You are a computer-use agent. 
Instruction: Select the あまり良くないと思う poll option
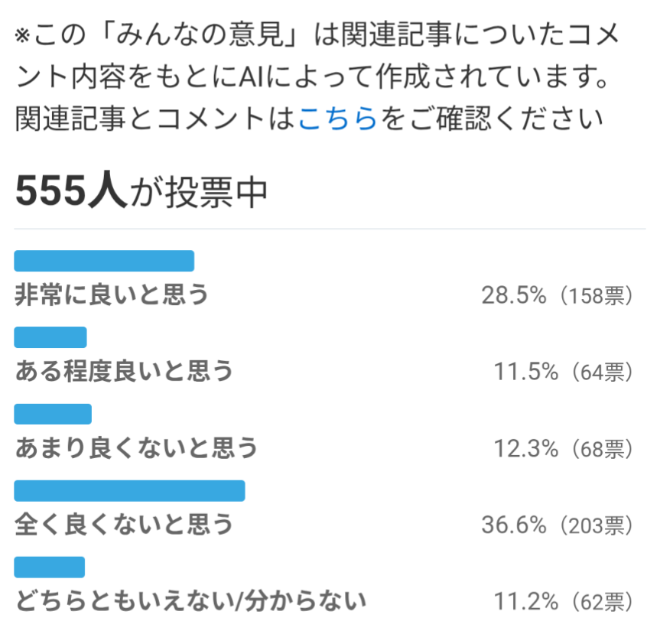pos(136,447)
